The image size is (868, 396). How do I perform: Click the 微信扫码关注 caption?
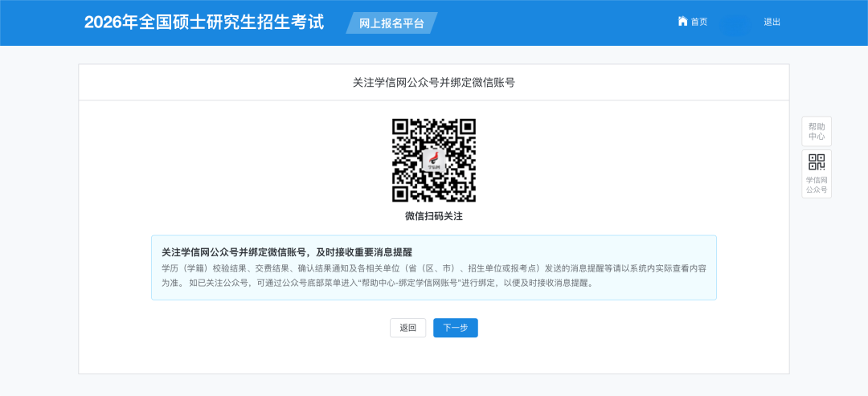click(433, 216)
